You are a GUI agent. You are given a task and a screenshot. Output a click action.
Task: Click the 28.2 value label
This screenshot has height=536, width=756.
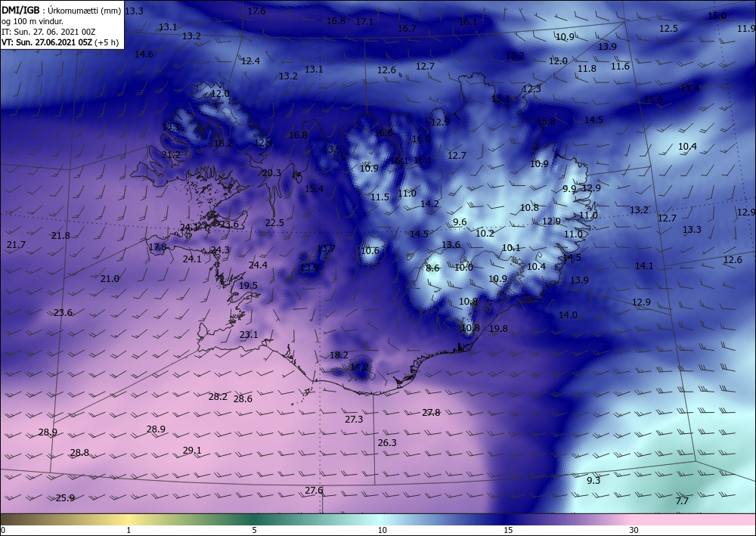[218, 397]
